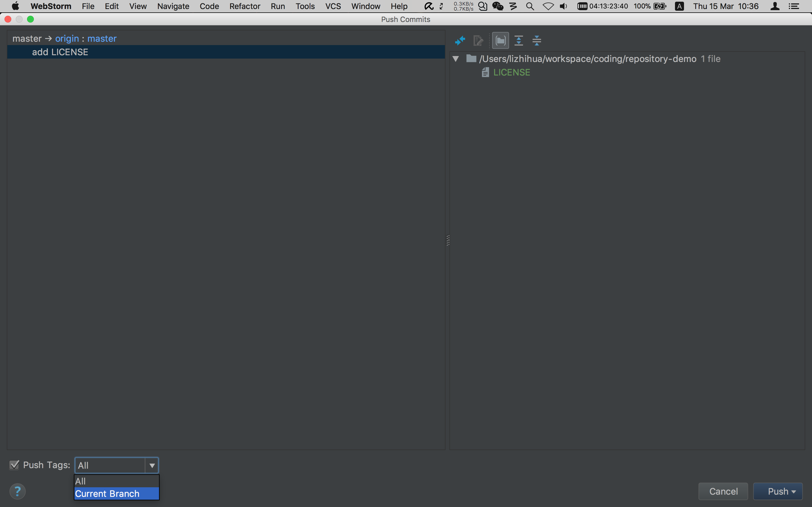Toggle Group by Directory view
This screenshot has width=812, height=507.
500,40
